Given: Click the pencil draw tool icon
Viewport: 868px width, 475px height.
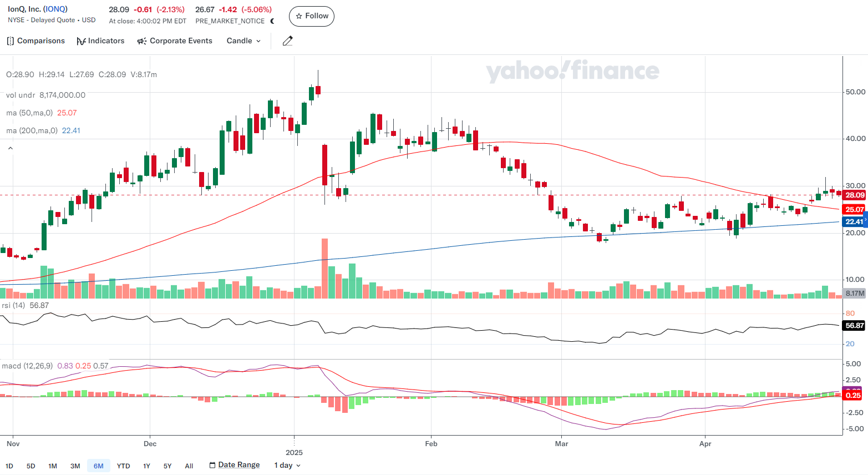Looking at the screenshot, I should tap(287, 41).
